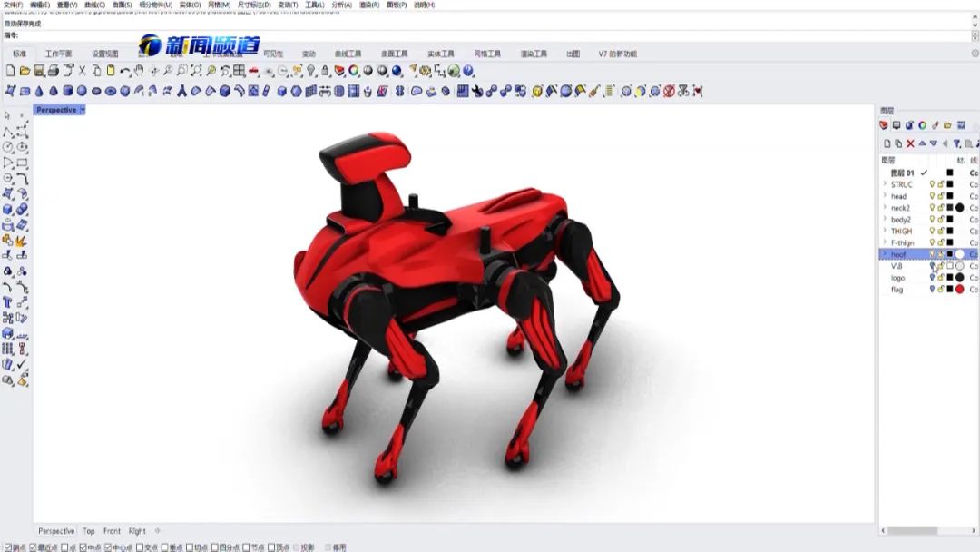Screen dimensions: 980x552
Task: Click the Undo arrow icon
Action: (125, 71)
